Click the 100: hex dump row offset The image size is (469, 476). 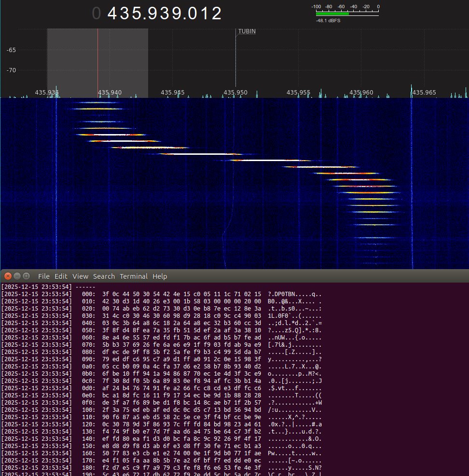(88, 410)
